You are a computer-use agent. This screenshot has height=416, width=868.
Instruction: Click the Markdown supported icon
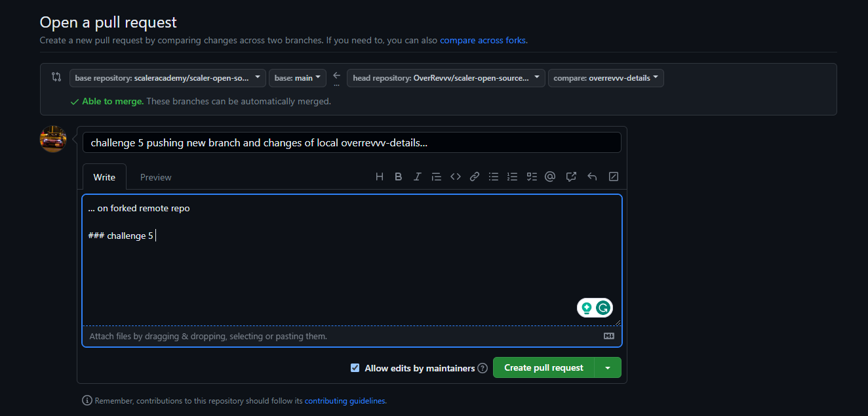[x=608, y=335]
